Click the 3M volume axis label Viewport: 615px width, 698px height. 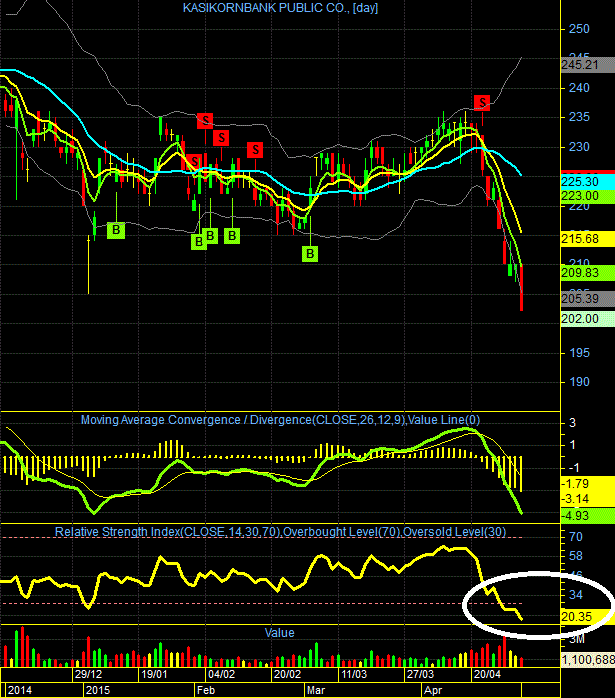coord(577,640)
